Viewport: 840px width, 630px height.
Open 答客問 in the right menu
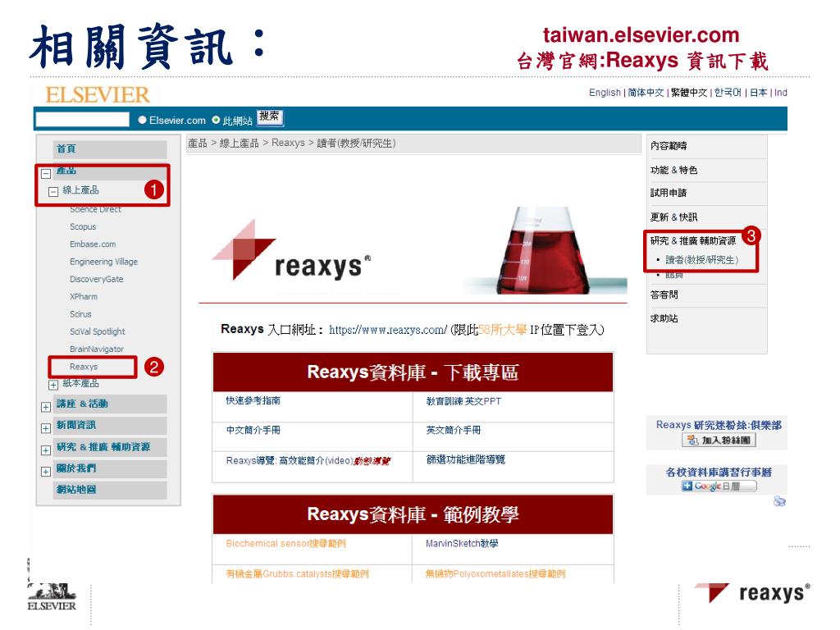tap(664, 294)
